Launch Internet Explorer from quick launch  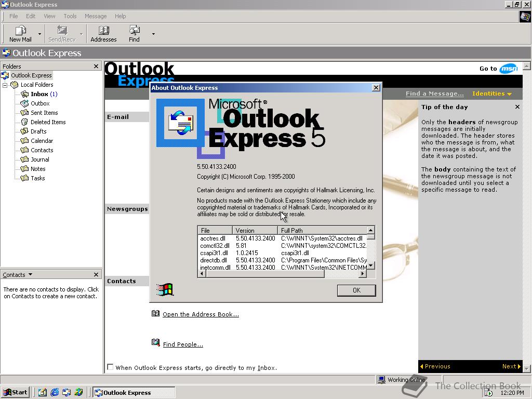pyautogui.click(x=55, y=393)
